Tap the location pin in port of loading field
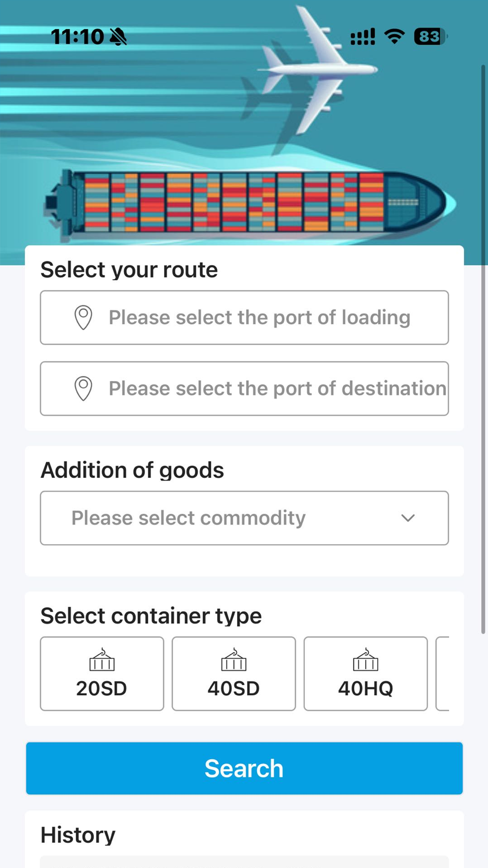Image resolution: width=488 pixels, height=868 pixels. [83, 317]
